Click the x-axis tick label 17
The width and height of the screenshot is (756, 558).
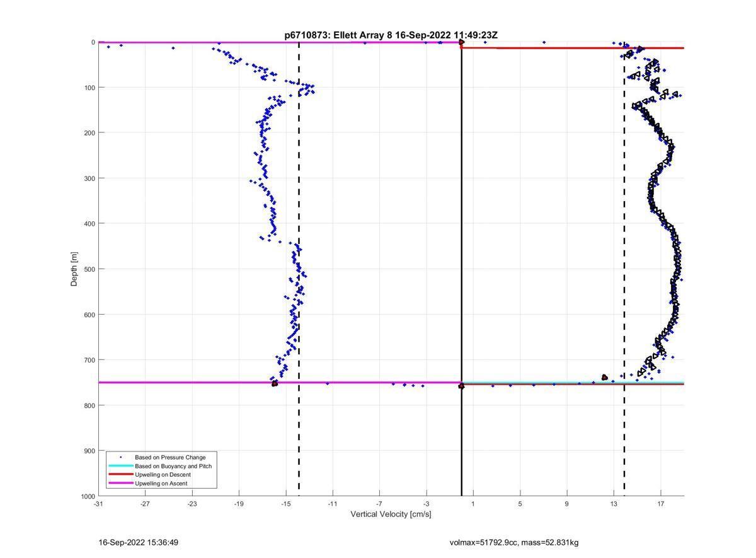click(x=661, y=504)
